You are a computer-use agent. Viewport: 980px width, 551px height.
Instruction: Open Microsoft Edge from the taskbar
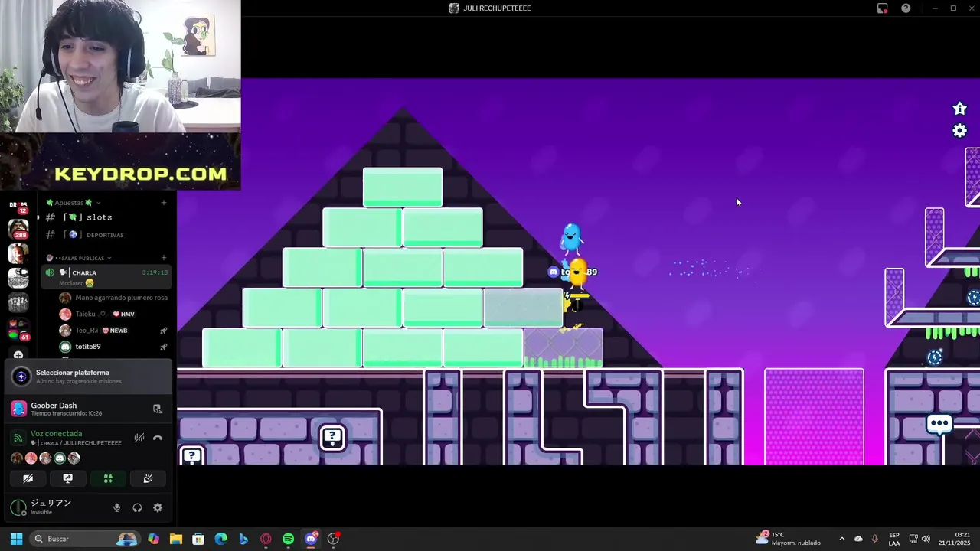coord(220,539)
